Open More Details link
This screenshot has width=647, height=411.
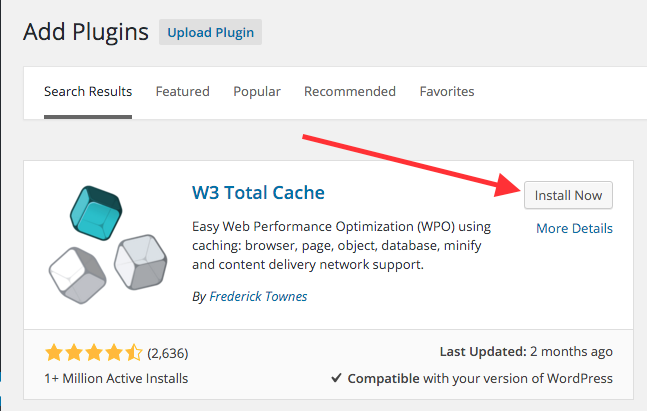pyautogui.click(x=574, y=228)
